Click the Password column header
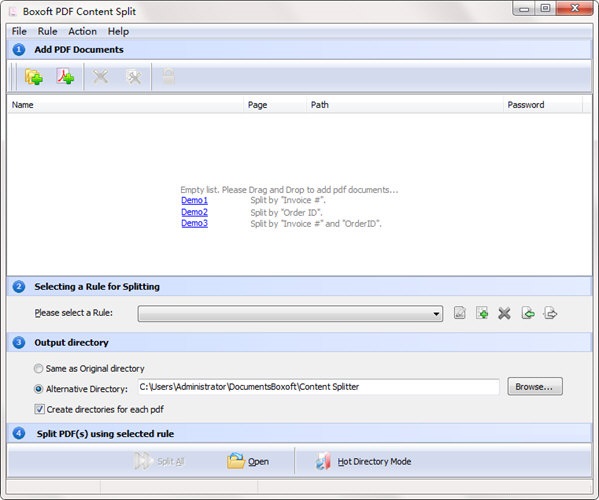599x500 pixels. (542, 105)
